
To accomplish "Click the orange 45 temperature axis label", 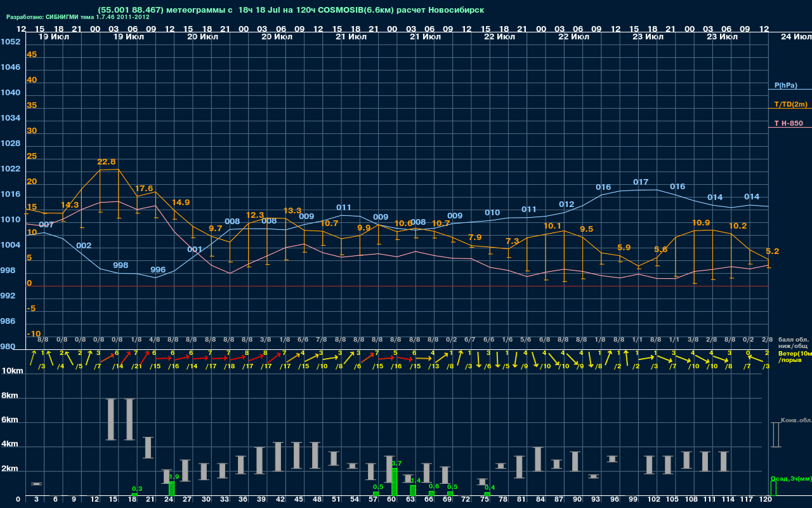I will (32, 55).
